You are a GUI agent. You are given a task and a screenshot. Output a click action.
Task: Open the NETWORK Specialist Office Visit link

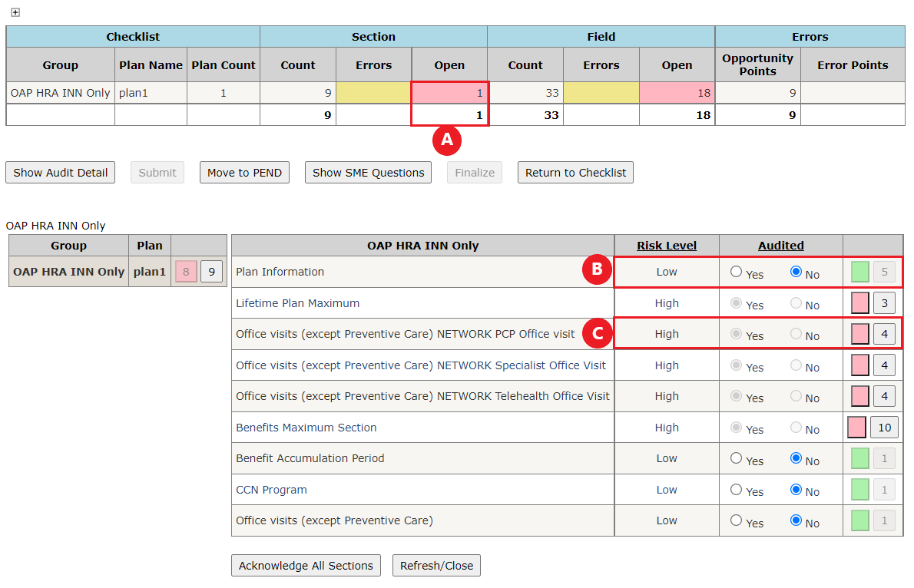(421, 365)
